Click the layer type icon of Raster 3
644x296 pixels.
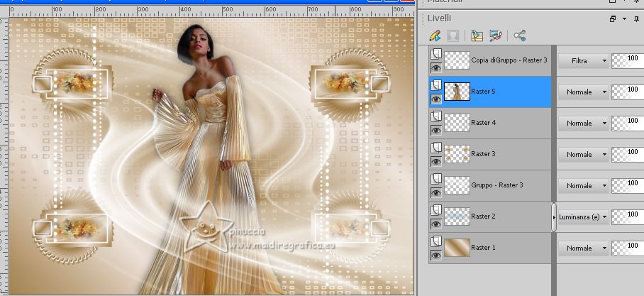pos(435,148)
